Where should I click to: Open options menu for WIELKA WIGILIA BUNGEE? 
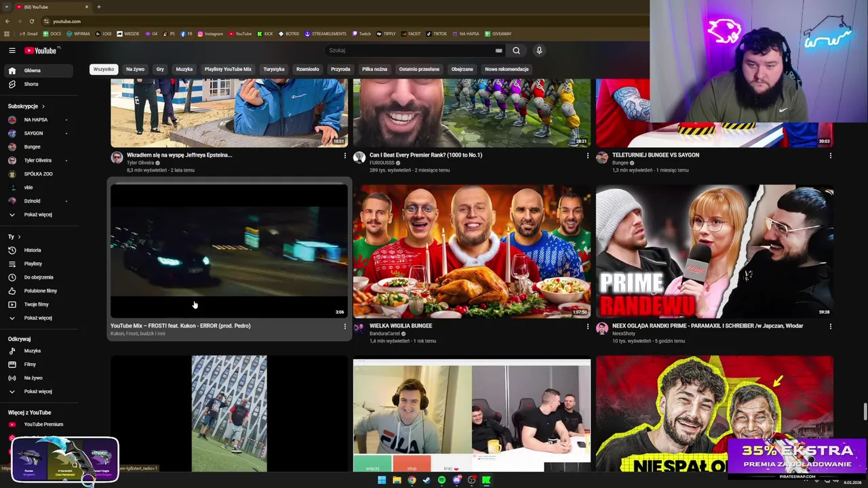[587, 327]
